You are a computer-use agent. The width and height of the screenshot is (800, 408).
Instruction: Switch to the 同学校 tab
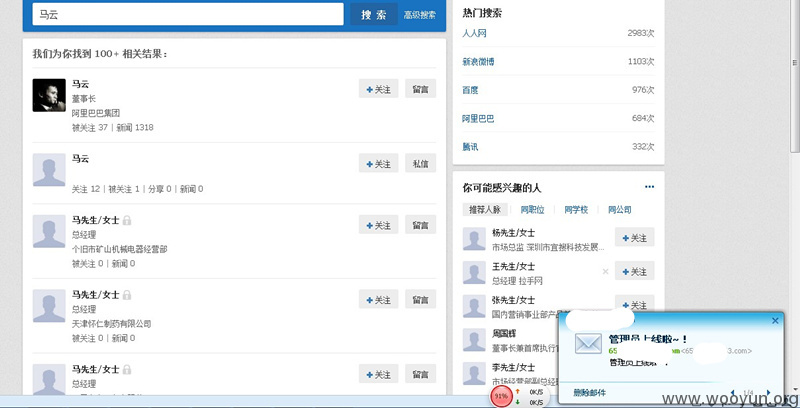(x=576, y=210)
